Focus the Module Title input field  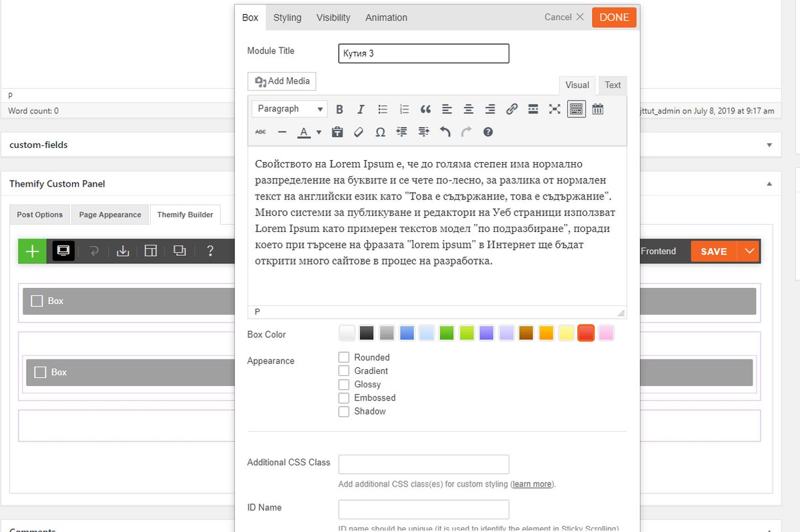coord(424,53)
